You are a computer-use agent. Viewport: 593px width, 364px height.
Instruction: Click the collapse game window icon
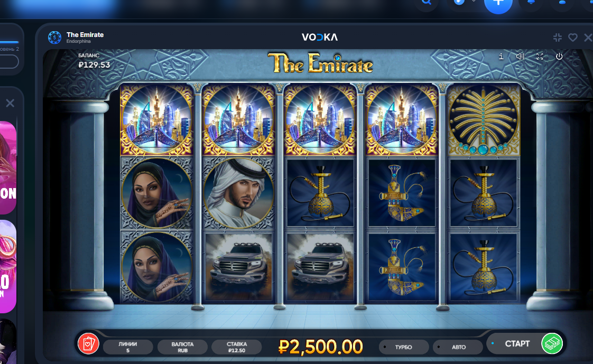pyautogui.click(x=558, y=38)
